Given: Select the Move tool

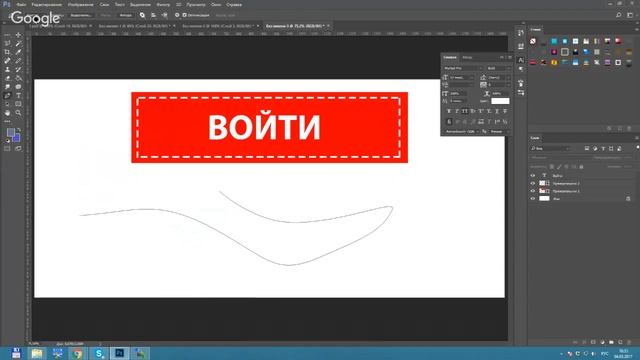Looking at the screenshot, I should [x=18, y=35].
